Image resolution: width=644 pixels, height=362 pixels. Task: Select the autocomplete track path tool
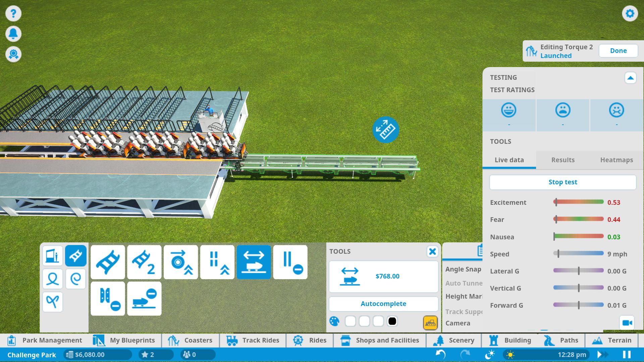[x=383, y=304]
